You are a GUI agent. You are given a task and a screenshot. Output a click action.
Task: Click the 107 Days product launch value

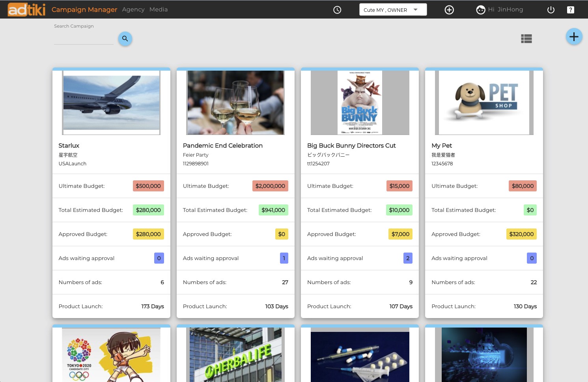pos(401,306)
